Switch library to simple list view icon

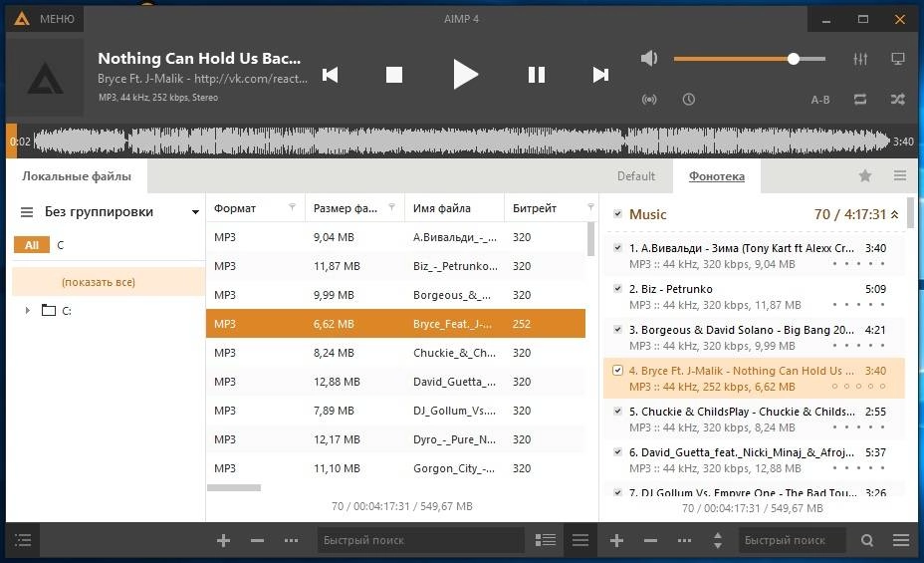coord(580,540)
